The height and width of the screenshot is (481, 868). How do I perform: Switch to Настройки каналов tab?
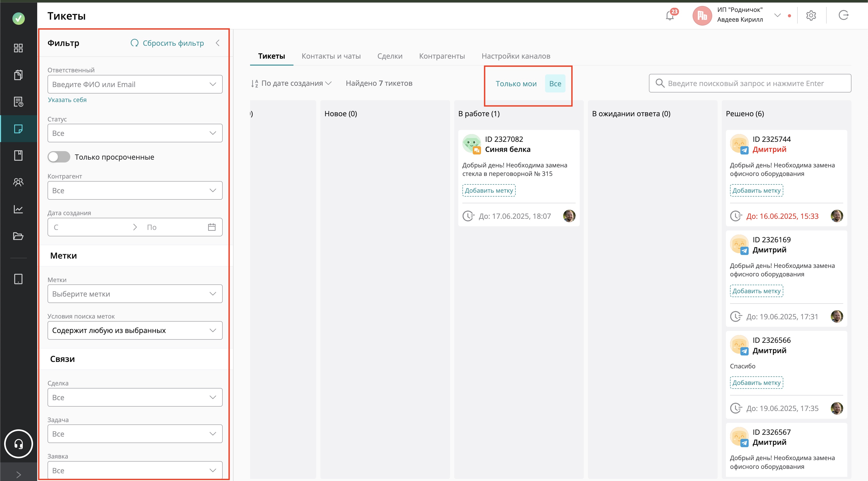coord(516,56)
